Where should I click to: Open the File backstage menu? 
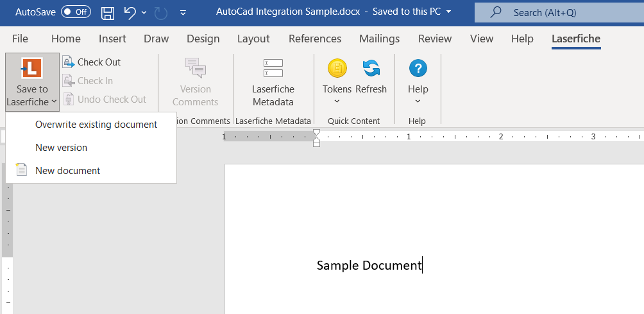click(x=20, y=39)
